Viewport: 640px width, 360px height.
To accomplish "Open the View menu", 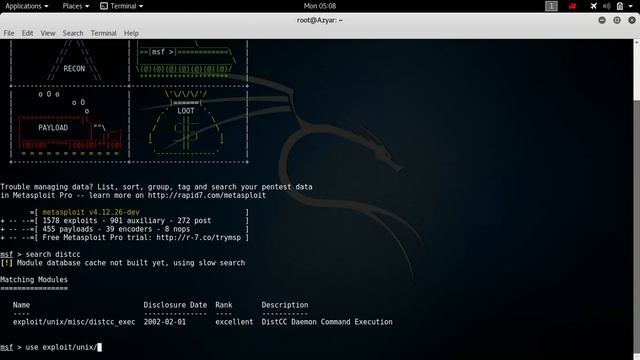I will tap(48, 33).
